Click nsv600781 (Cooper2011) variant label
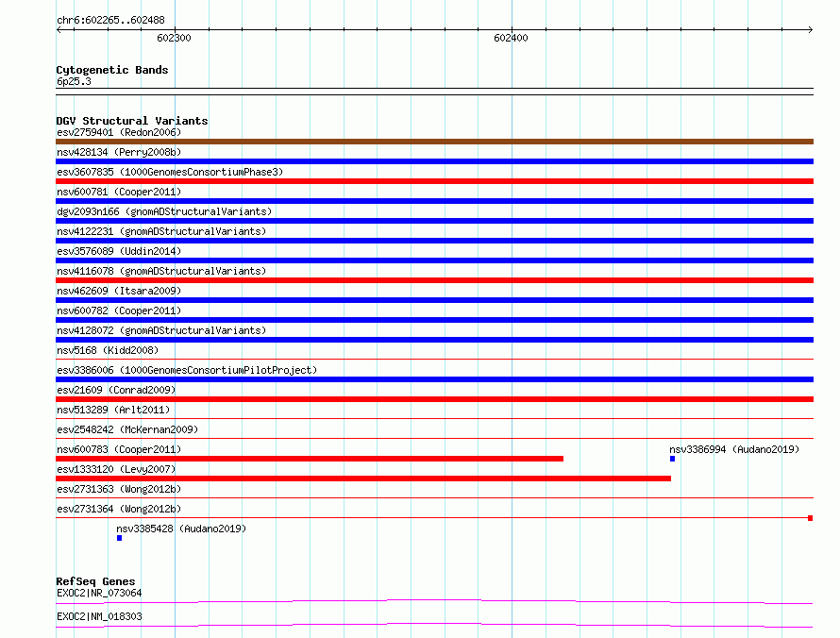The width and height of the screenshot is (840, 638). click(119, 192)
